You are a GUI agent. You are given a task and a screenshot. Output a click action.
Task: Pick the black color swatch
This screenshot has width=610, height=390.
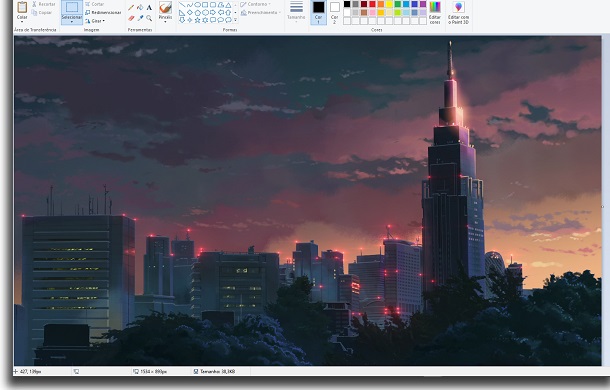click(347, 4)
